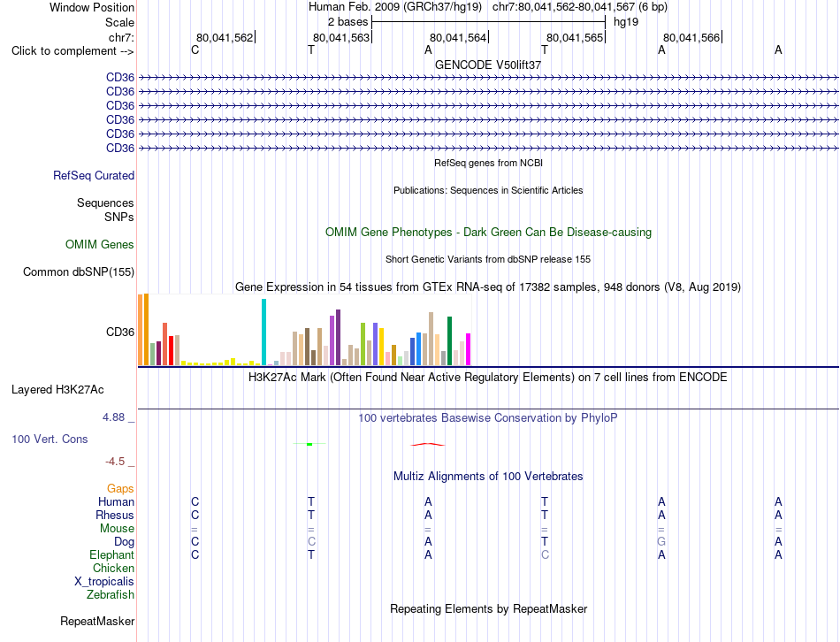Open the OMIM Genes track label
The width and height of the screenshot is (840, 642).
[100, 244]
